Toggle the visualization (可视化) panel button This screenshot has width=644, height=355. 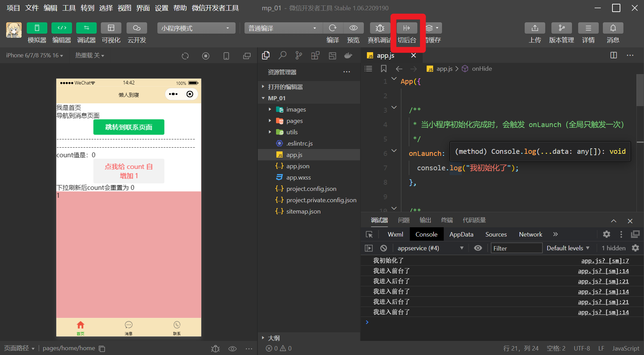click(111, 28)
